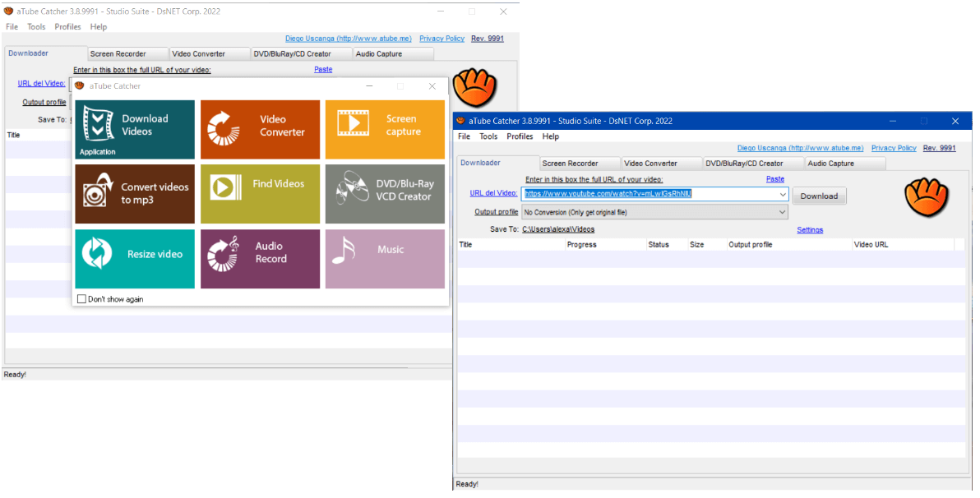This screenshot has width=980, height=498.
Task: Switch to Video Converter tab in right window
Action: (662, 163)
